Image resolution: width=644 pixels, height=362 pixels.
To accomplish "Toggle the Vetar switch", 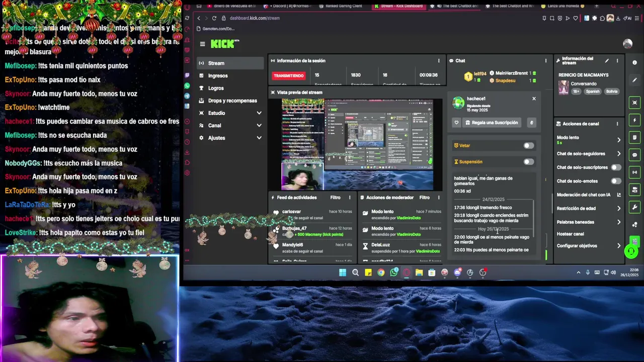I will tap(528, 146).
